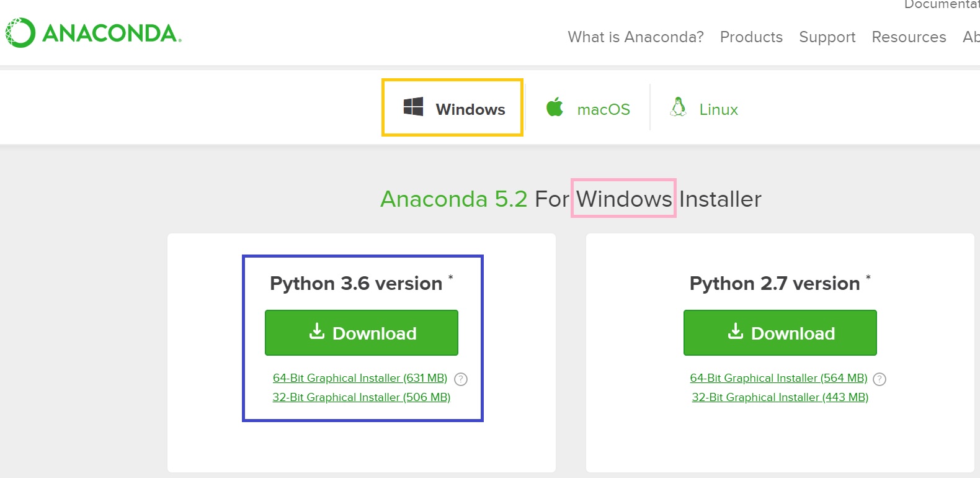Click the Python 3.6 version heading

[x=356, y=284]
